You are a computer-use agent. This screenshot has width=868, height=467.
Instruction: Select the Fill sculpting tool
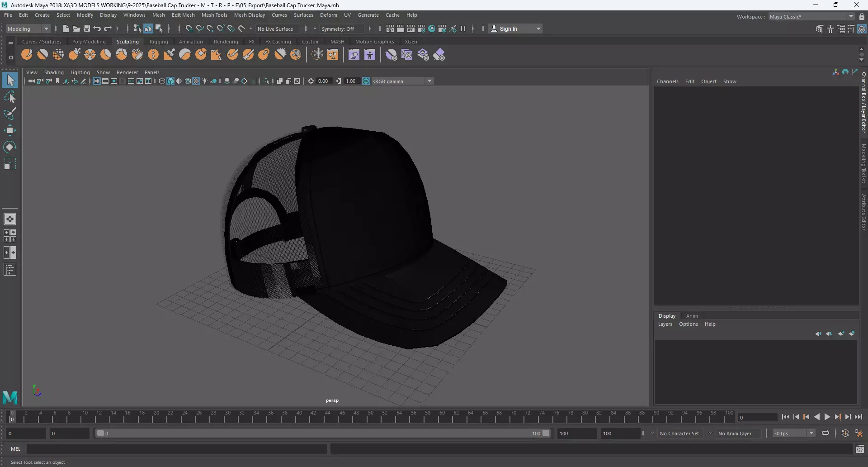pyautogui.click(x=217, y=55)
